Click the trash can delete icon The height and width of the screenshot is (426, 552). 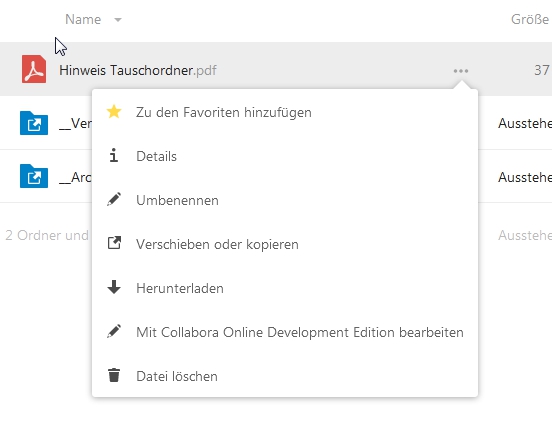point(114,375)
